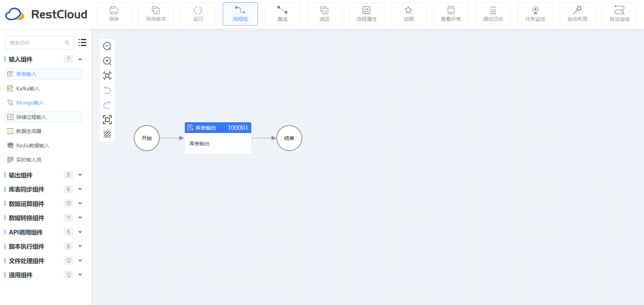Activate the 选区 selection tool
644x305 pixels.
324,14
